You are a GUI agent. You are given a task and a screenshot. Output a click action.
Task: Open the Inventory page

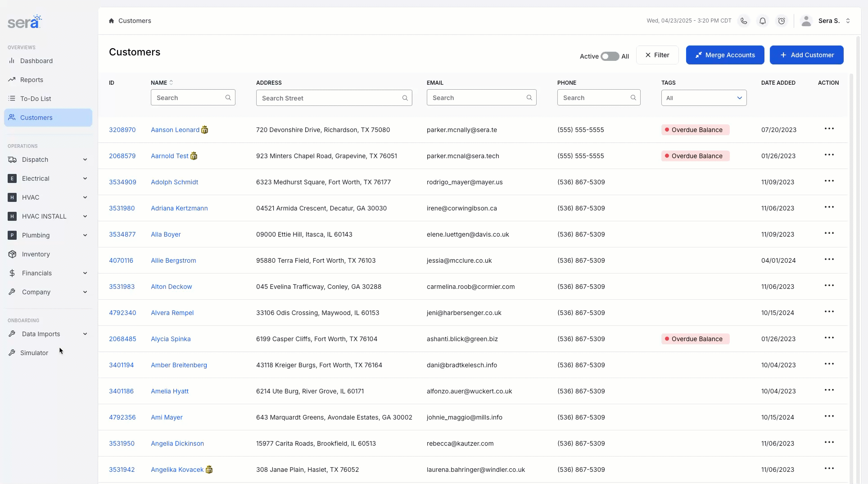[48, 254]
